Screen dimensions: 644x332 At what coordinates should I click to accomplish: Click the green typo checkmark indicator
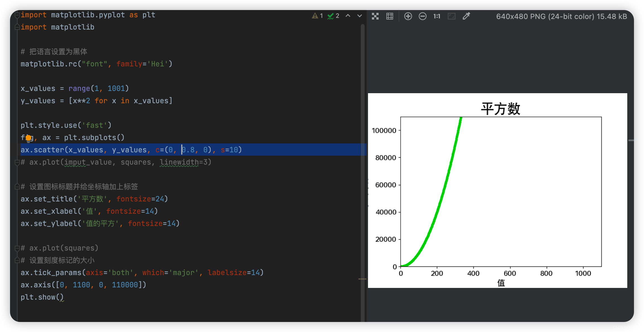point(333,16)
